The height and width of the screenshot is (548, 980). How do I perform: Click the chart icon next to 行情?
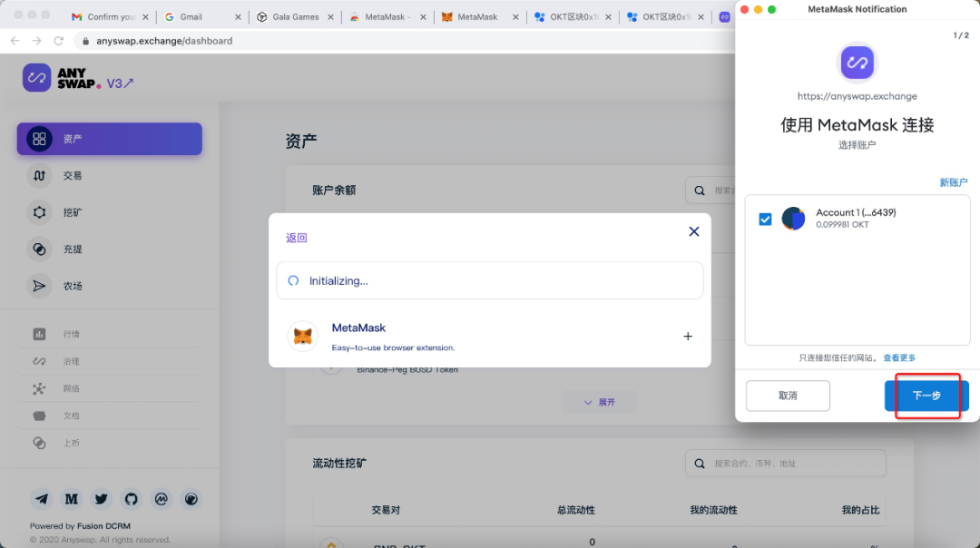tap(39, 334)
